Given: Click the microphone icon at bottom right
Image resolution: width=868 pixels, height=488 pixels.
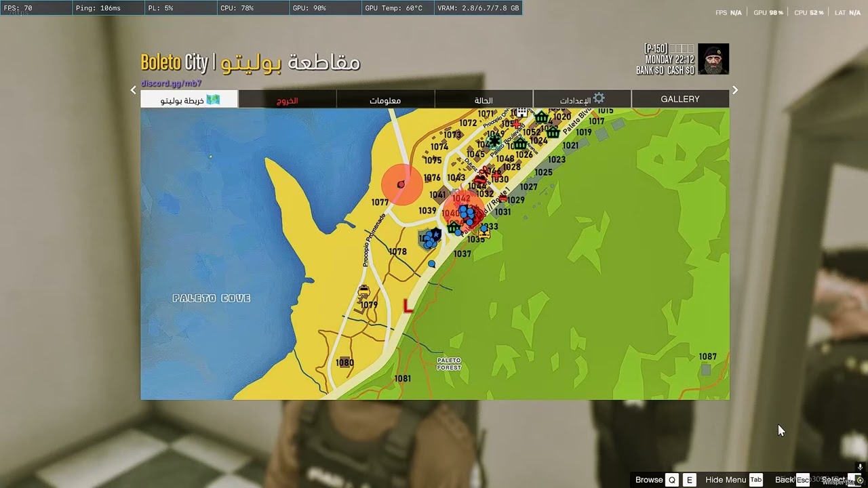Looking at the screenshot, I should 860,468.
